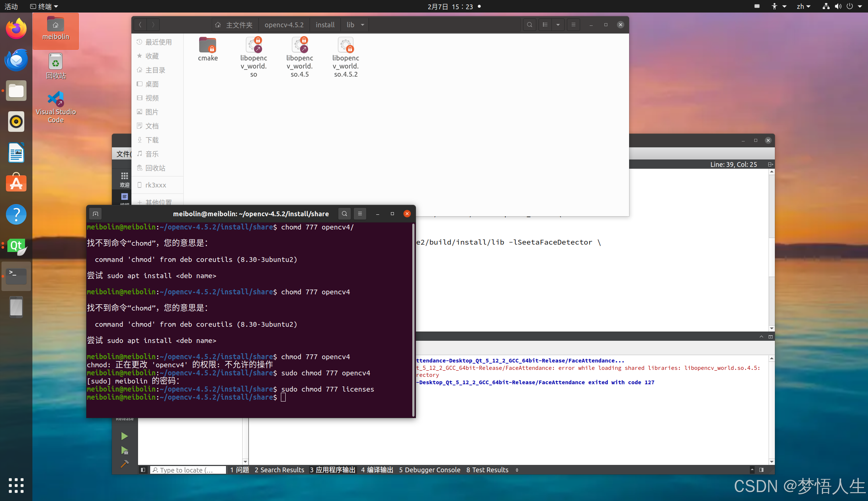This screenshot has width=868, height=501.
Task: Click the Qt Creator build hammer icon
Action: pyautogui.click(x=124, y=464)
